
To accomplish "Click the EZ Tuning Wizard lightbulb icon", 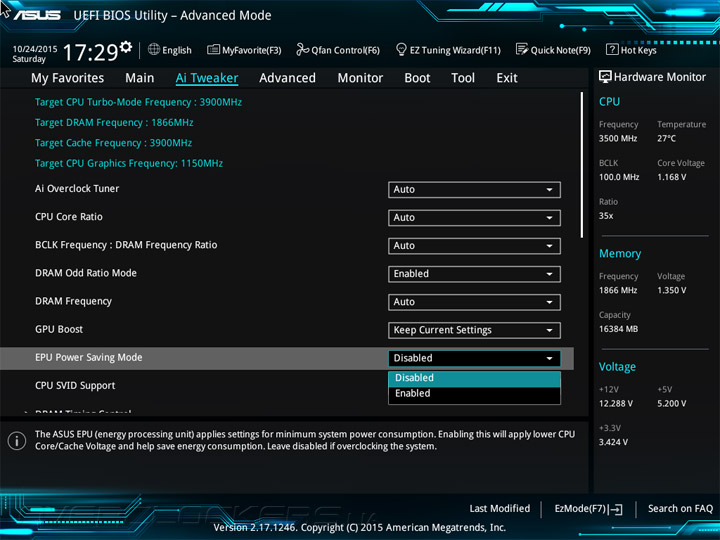I will [401, 50].
